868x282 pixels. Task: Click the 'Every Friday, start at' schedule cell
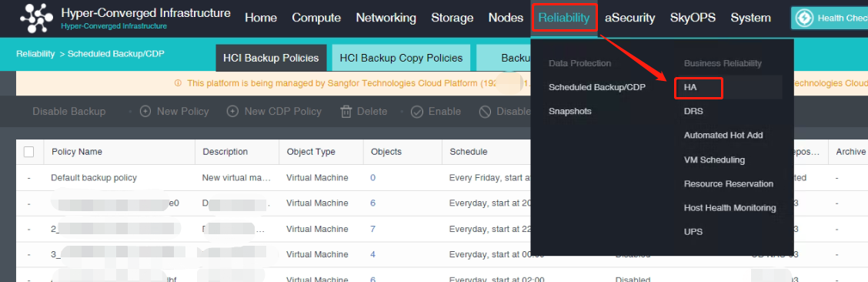tap(490, 178)
